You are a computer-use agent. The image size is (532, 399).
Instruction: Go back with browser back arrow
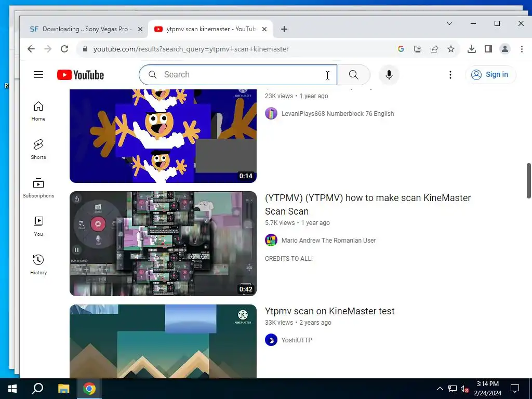tap(31, 49)
